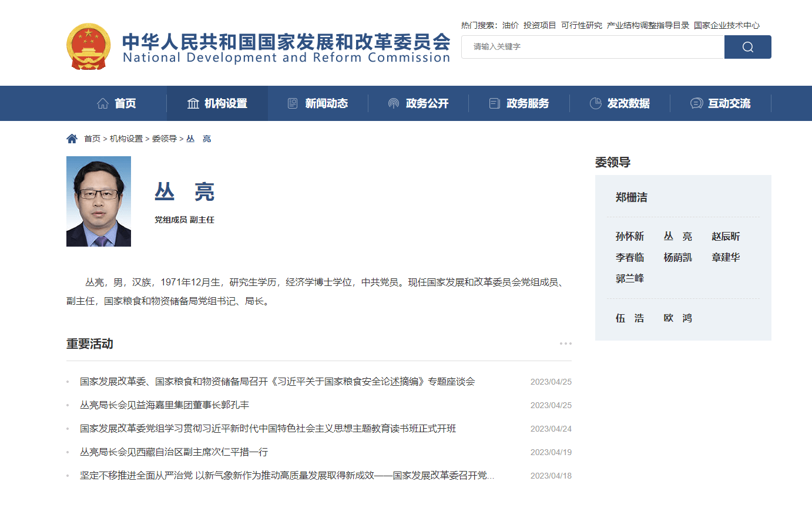The image size is (812, 515).
Task: Click the portrait photo of 丛亮
Action: pos(99,201)
